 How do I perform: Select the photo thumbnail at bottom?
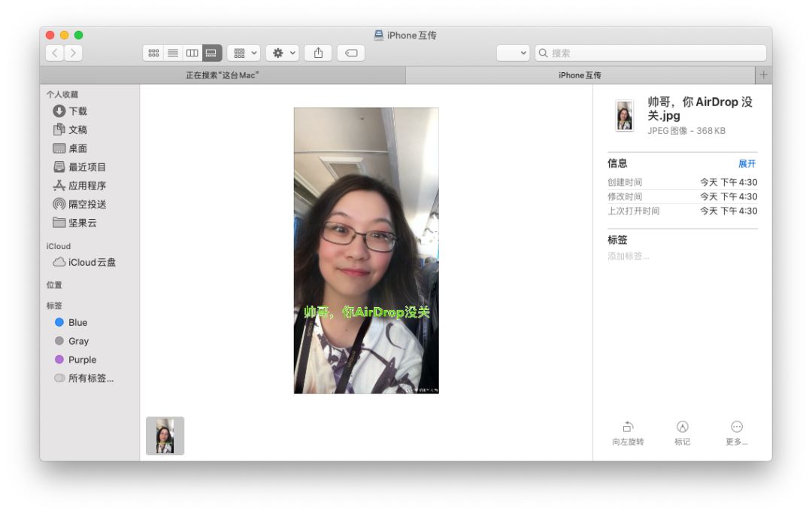click(164, 435)
